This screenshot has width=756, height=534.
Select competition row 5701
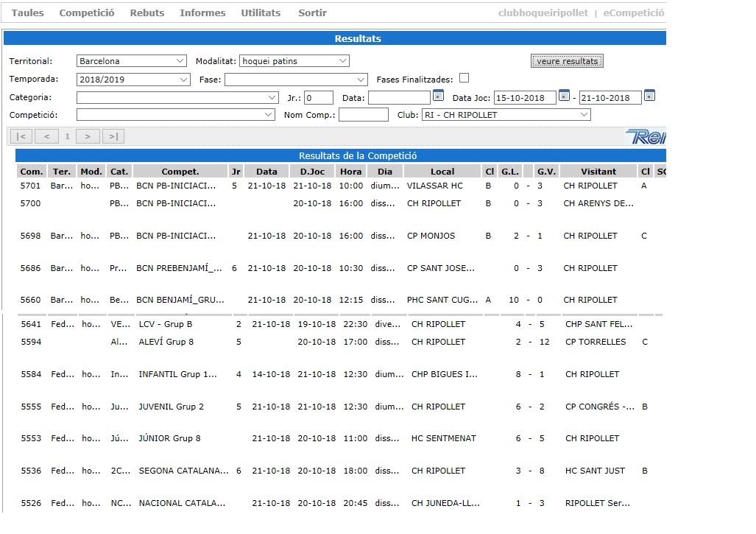(340, 186)
